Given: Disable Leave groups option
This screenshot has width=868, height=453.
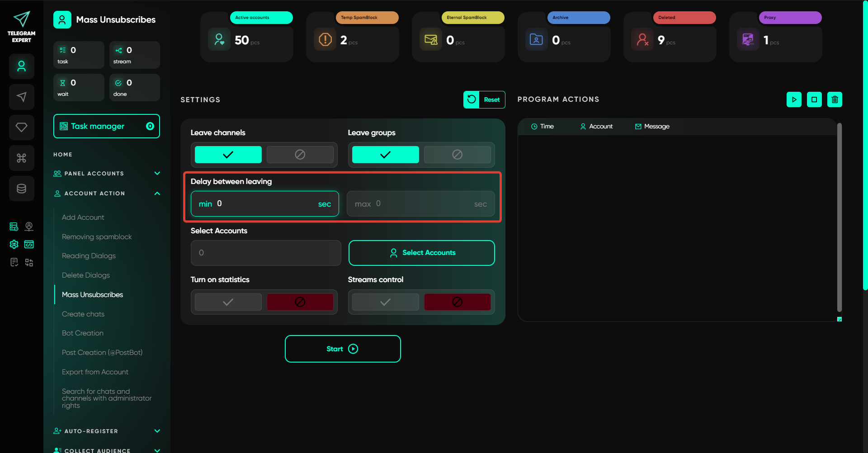Looking at the screenshot, I should 457,155.
